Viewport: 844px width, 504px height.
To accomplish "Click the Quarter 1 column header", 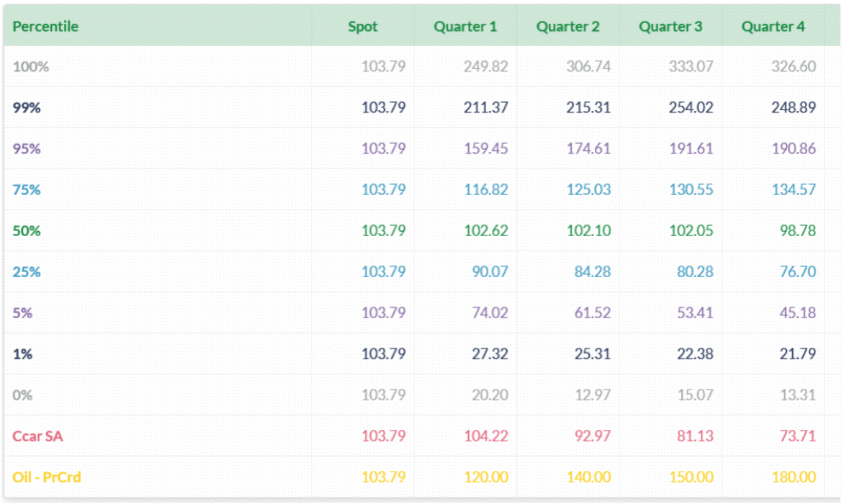I will point(464,27).
